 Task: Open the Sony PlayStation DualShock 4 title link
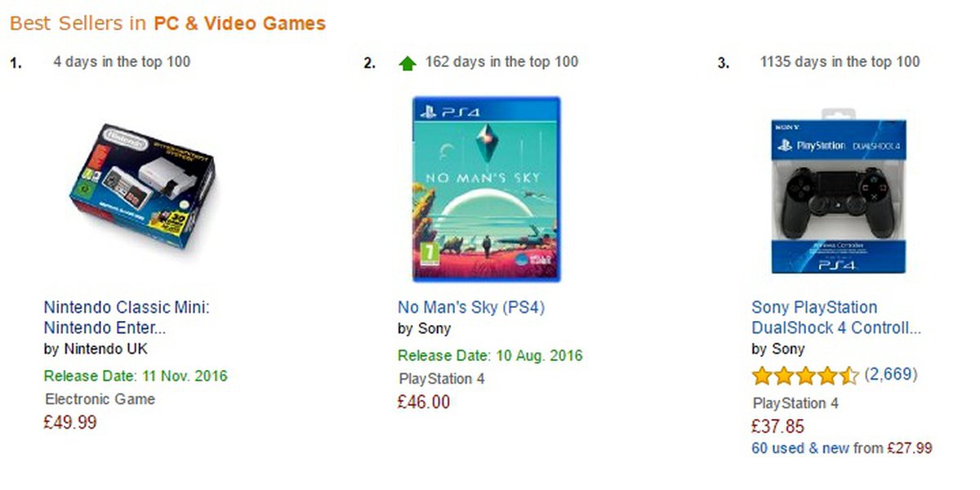coord(835,318)
